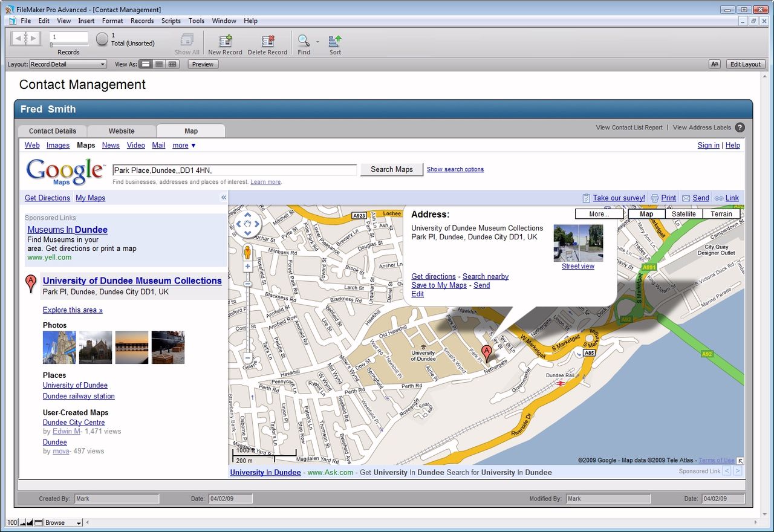The height and width of the screenshot is (532, 774).
Task: Switch to Website tab
Action: tap(122, 131)
